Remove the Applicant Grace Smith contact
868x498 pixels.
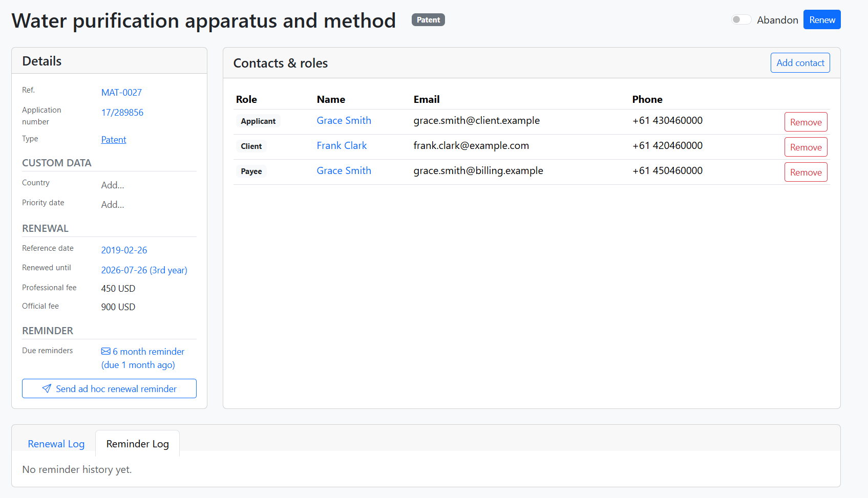coord(806,122)
